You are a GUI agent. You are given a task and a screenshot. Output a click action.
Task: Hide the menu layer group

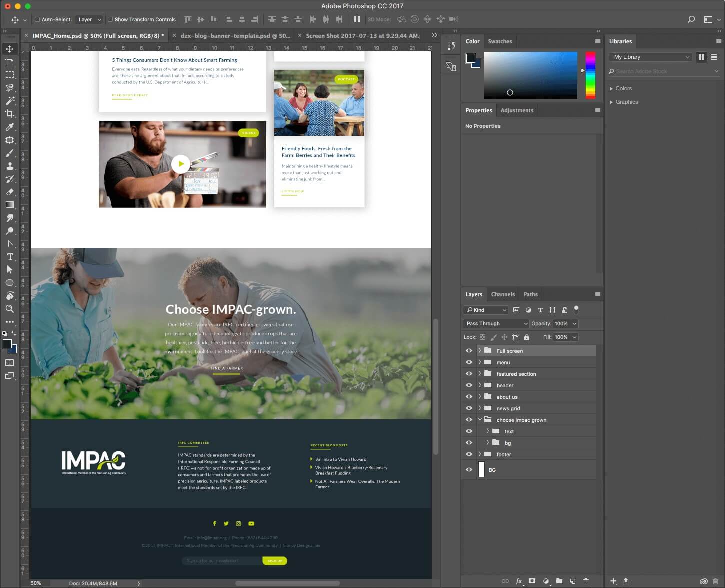pyautogui.click(x=469, y=362)
